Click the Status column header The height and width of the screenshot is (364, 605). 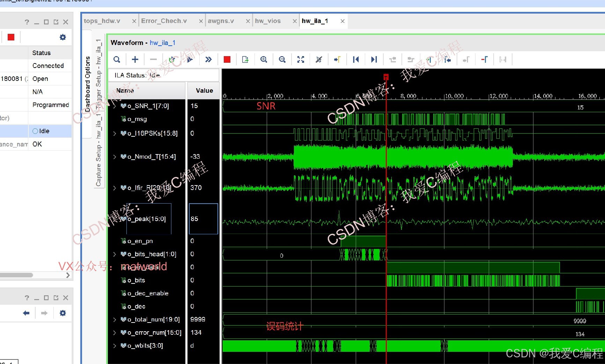tap(50, 53)
